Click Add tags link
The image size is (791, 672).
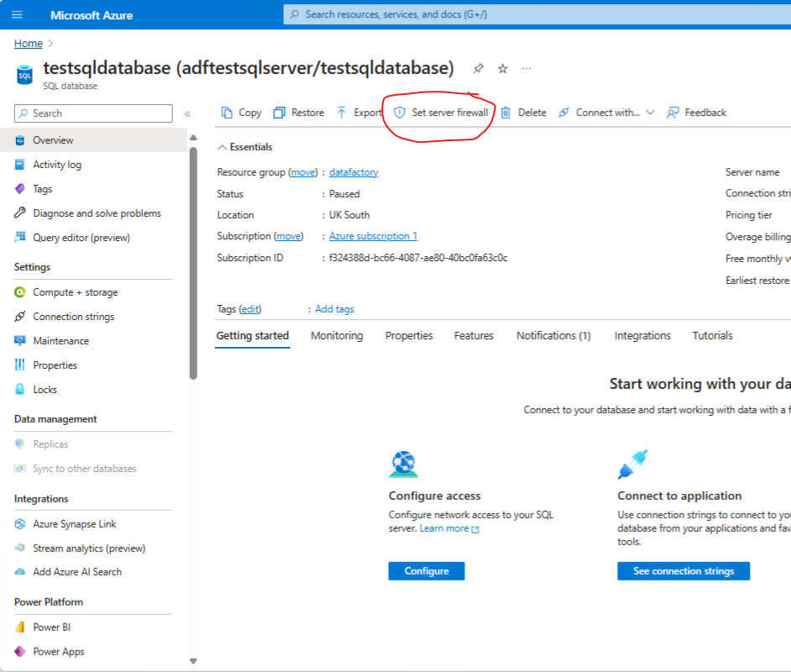334,309
